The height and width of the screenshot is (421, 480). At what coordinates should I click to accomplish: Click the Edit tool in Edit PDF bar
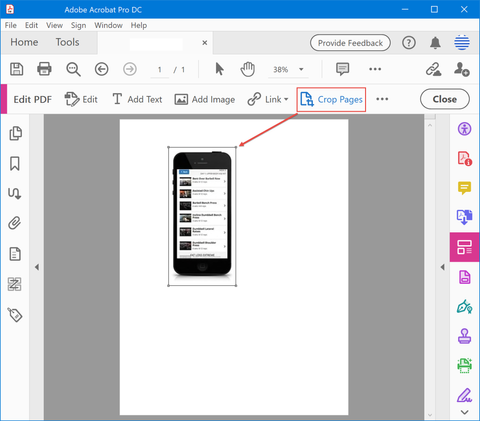click(x=81, y=99)
